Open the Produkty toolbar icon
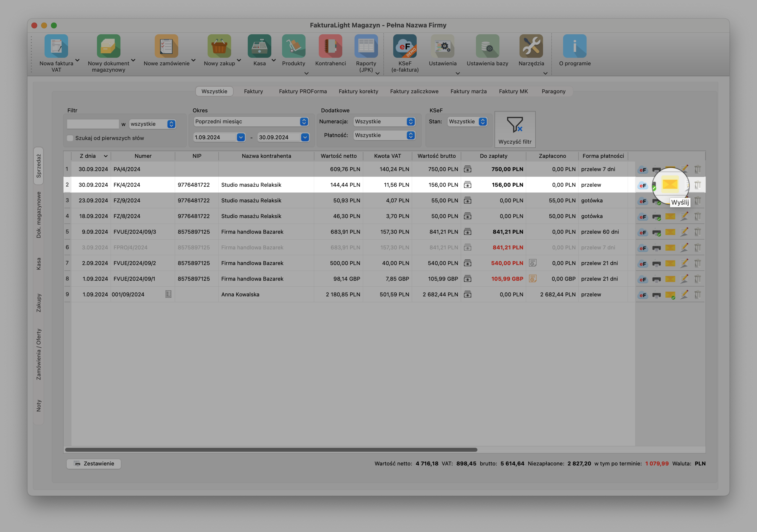Viewport: 757px width, 532px height. coord(294,46)
